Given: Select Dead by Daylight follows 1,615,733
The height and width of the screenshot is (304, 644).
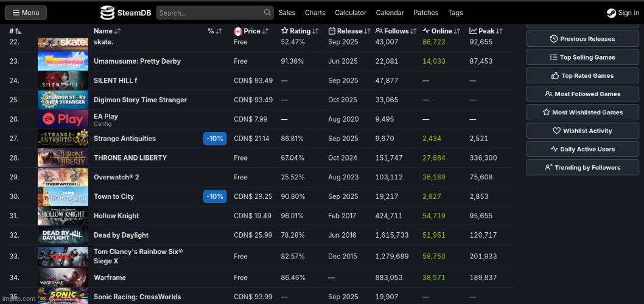Looking at the screenshot, I should click(392, 235).
